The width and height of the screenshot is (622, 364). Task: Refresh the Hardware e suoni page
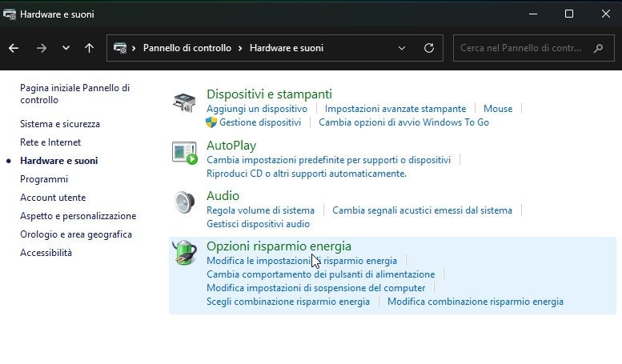pyautogui.click(x=429, y=48)
